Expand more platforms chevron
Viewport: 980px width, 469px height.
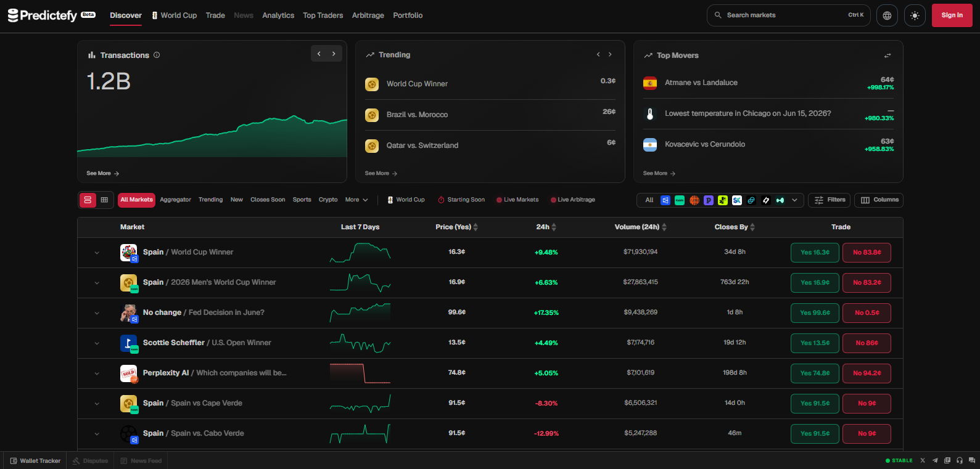(794, 200)
